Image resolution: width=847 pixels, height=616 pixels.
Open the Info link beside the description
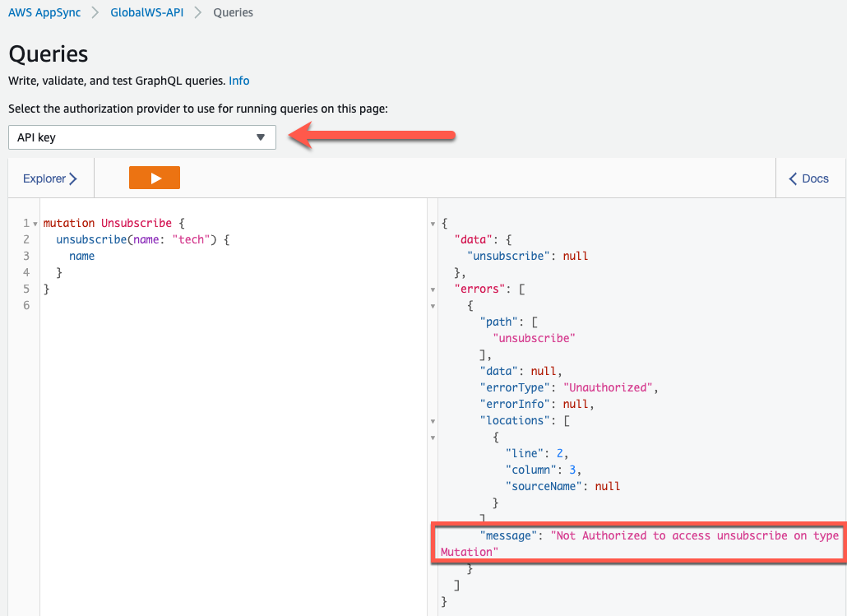tap(239, 81)
